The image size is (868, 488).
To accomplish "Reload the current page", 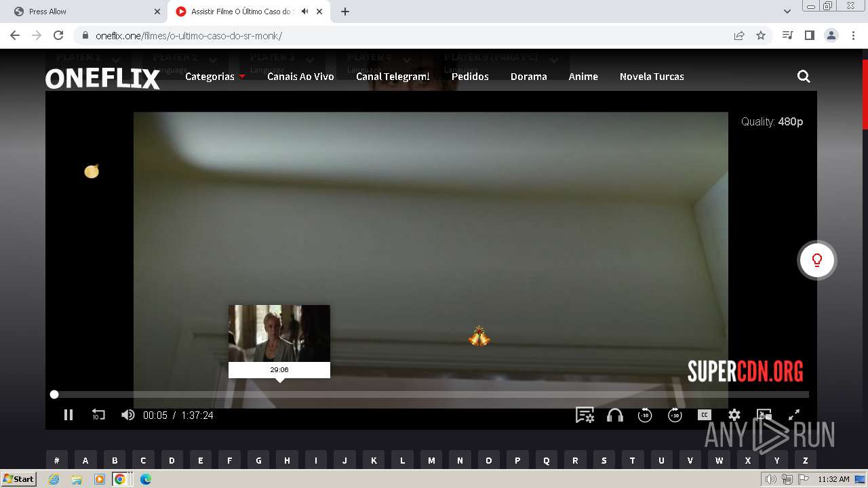I will coord(58,36).
